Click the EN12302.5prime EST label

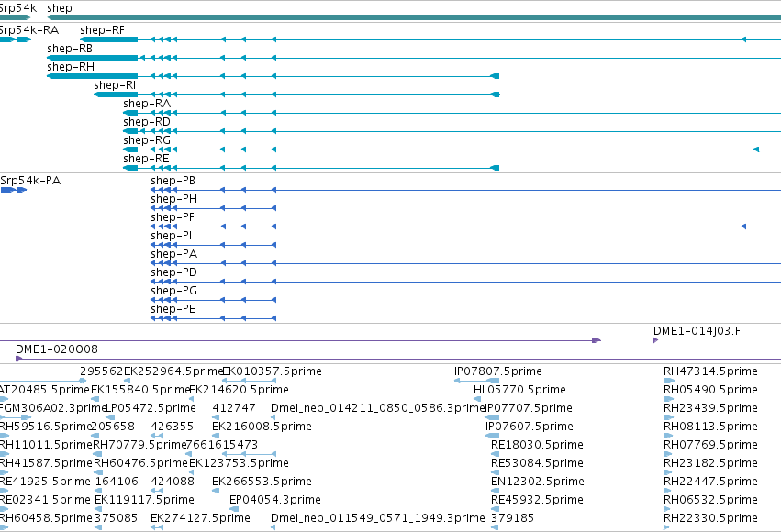coord(538,482)
